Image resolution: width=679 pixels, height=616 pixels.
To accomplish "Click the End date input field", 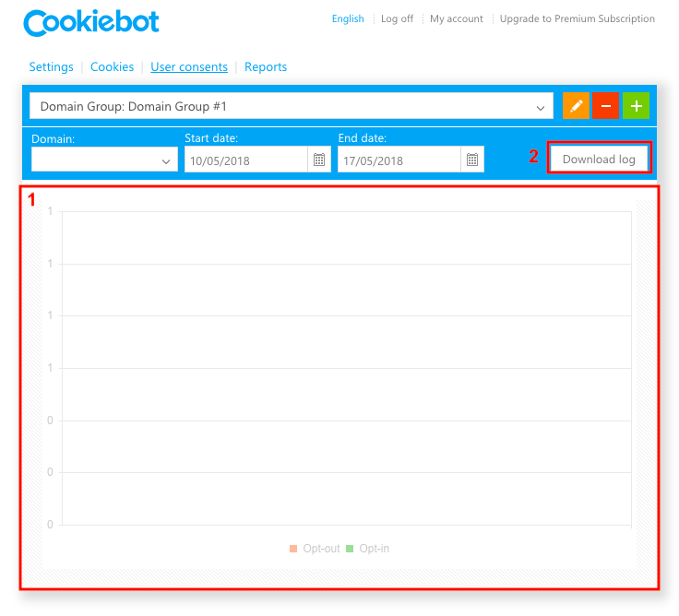I will [x=399, y=160].
